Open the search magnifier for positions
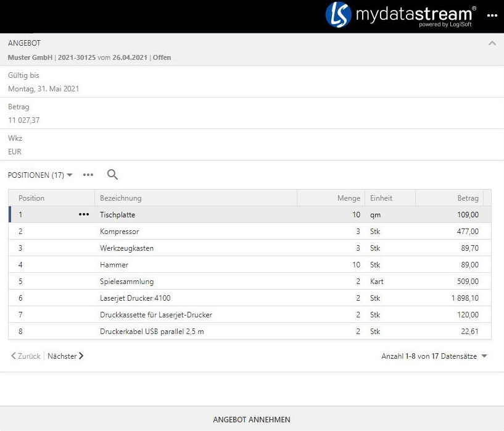The width and height of the screenshot is (504, 431). pyautogui.click(x=112, y=175)
